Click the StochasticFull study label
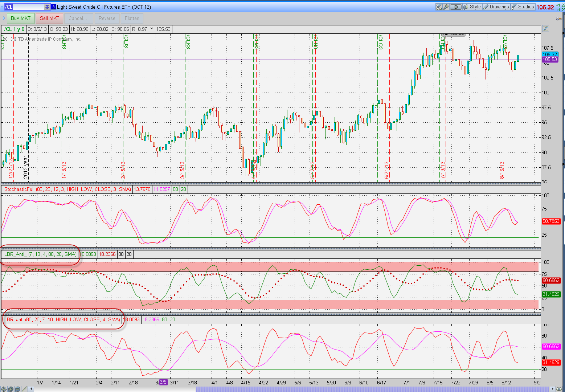Screen dimensions: 565x392 (x=67, y=189)
